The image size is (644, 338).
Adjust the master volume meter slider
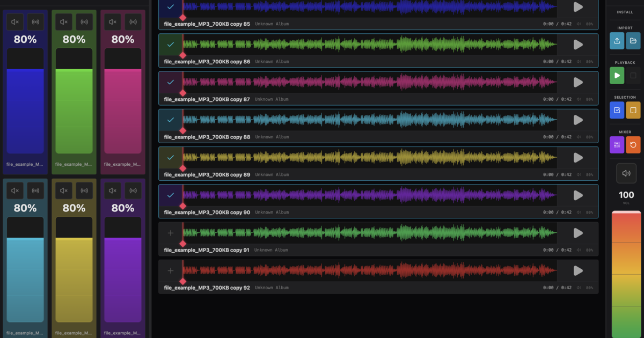click(x=626, y=274)
